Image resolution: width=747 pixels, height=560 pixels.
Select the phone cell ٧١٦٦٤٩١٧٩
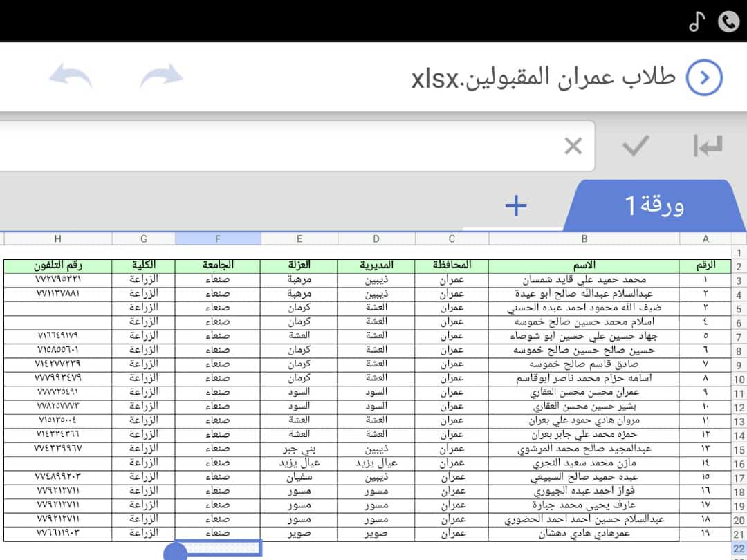click(57, 336)
